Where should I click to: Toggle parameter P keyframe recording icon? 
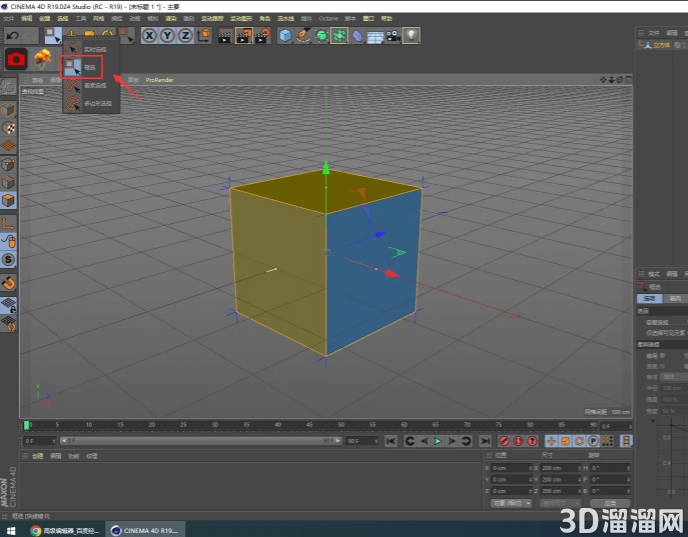(593, 441)
